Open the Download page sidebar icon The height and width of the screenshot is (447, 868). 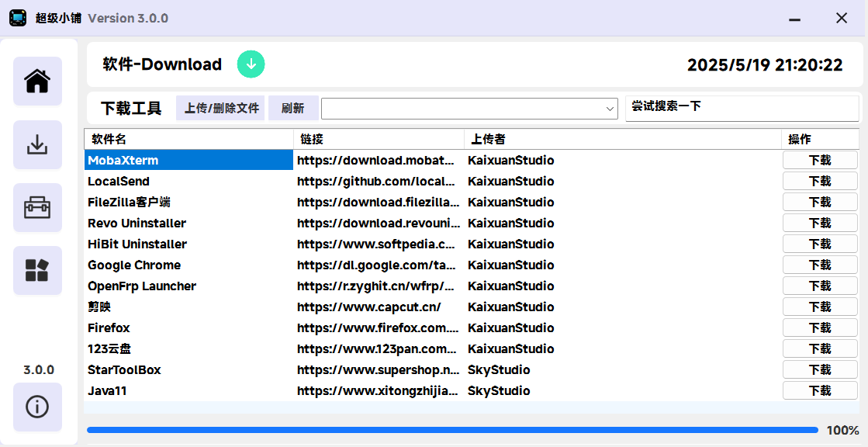point(38,144)
